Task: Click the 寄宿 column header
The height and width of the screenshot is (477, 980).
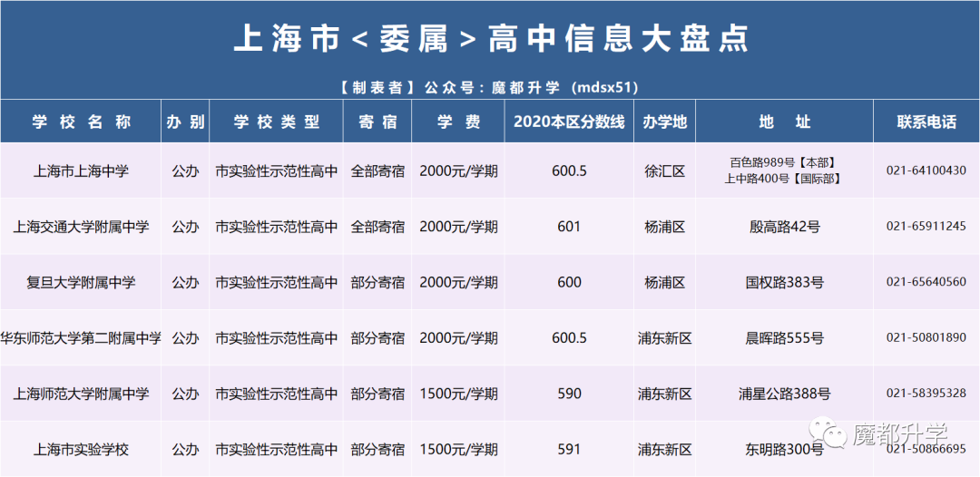Action: 377,122
